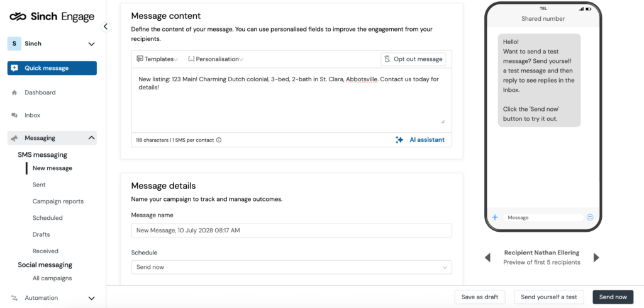Collapse the sidebar with the chevron arrow
The image size is (644, 308).
coord(106,26)
